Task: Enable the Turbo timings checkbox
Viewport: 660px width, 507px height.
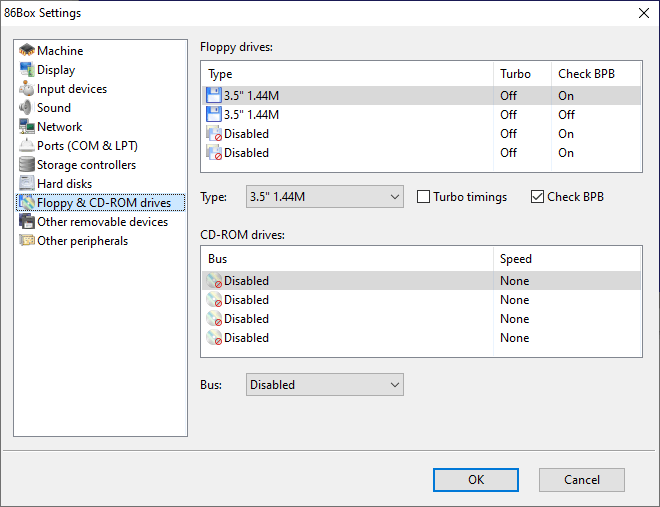Action: pos(424,197)
